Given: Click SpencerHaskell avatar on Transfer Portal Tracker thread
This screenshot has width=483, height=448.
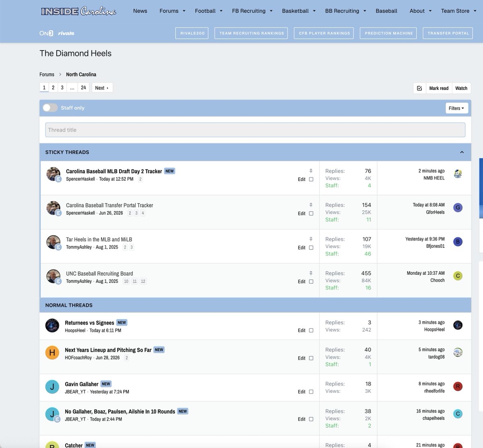Looking at the screenshot, I should click(x=54, y=208).
